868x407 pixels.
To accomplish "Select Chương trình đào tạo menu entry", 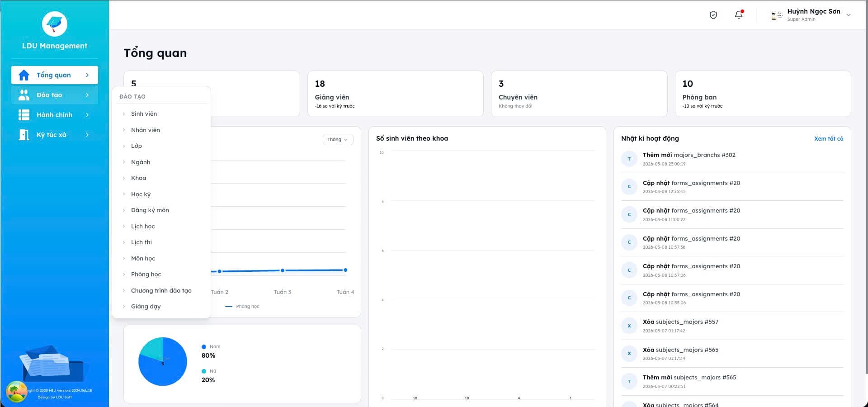I will [x=161, y=291].
